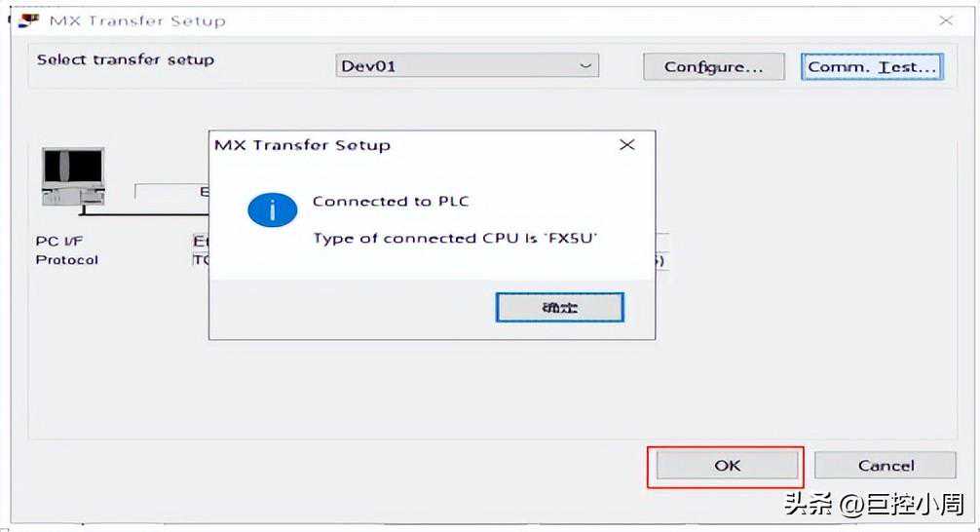The image size is (980, 532).
Task: Click the 'Connected to PLC' message text
Action: pos(390,202)
